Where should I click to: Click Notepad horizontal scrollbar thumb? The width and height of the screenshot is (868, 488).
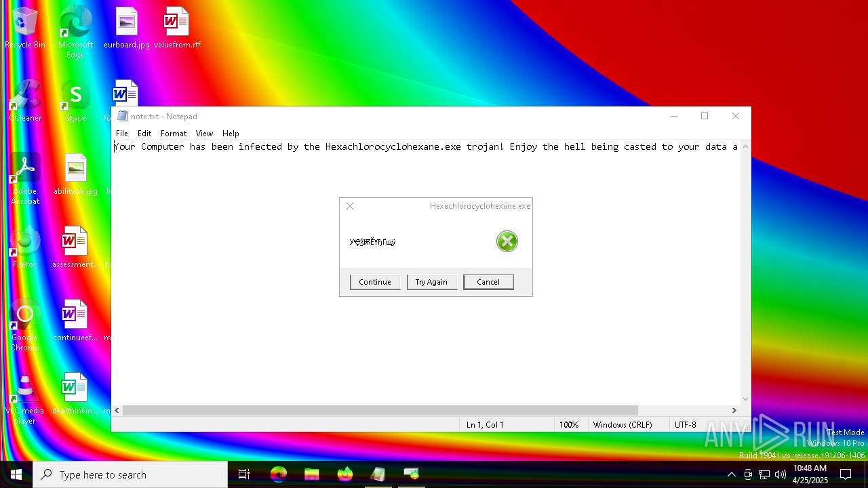380,410
